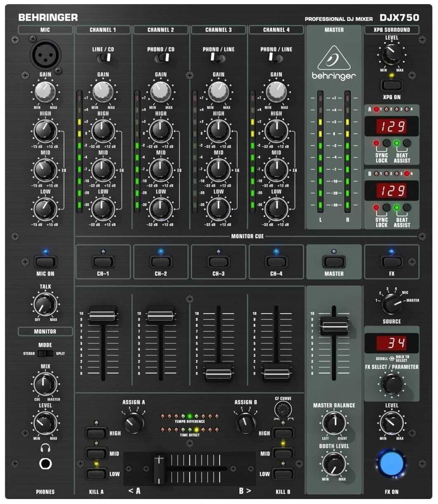Click the Master Balance knob
This screenshot has width=438, height=504.
pyautogui.click(x=334, y=423)
